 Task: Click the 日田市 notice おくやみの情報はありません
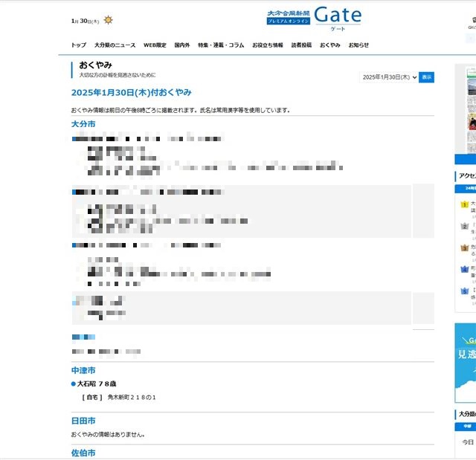(x=108, y=435)
